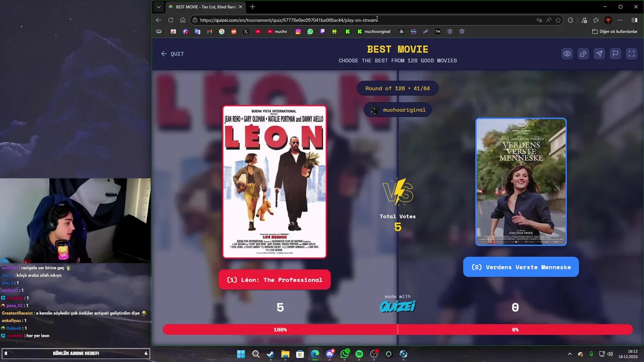Open Windows taskbar search

tap(256, 354)
